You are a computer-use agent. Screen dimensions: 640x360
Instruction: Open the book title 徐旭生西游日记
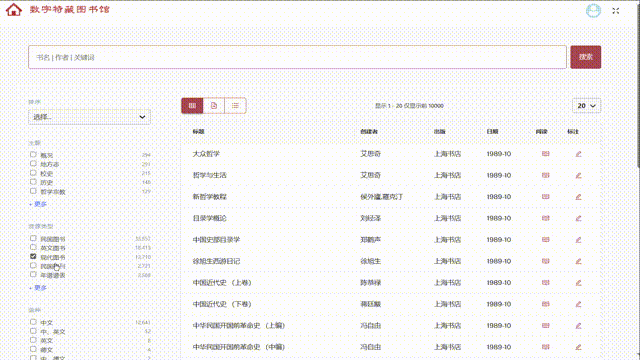point(216,261)
